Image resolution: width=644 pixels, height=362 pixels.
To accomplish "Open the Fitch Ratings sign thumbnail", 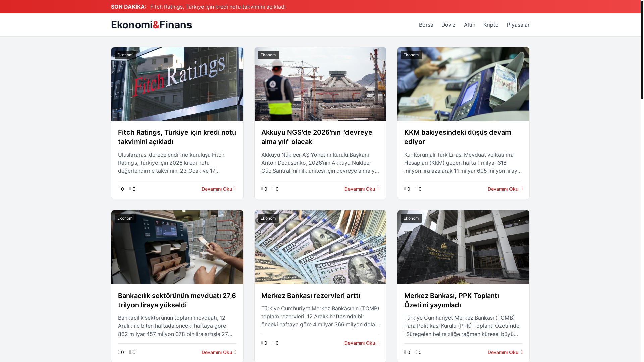I will [x=177, y=84].
